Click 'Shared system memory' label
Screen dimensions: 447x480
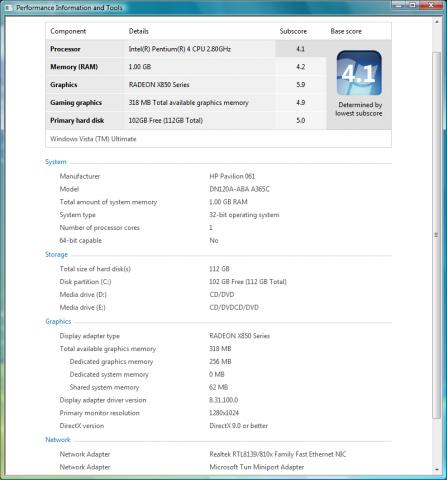click(x=104, y=387)
